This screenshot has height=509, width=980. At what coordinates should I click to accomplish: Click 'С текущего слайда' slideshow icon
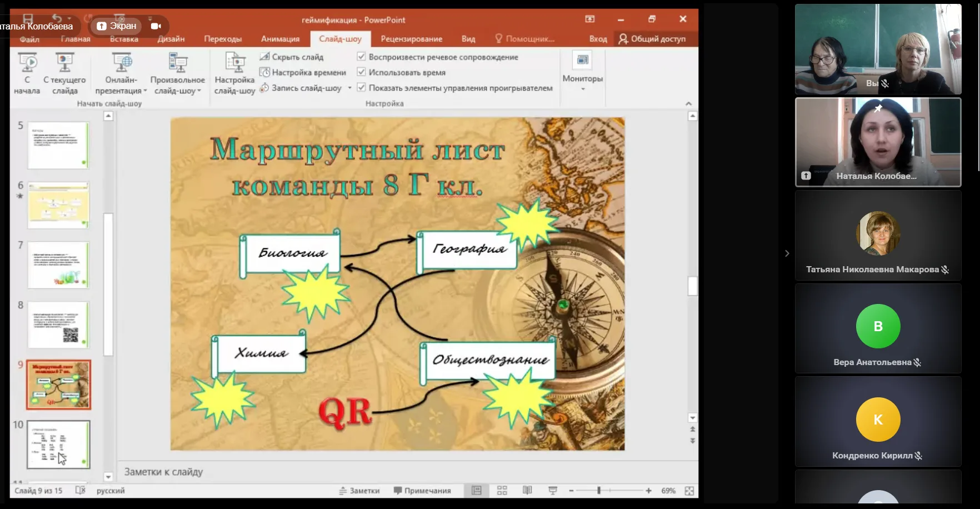click(64, 63)
